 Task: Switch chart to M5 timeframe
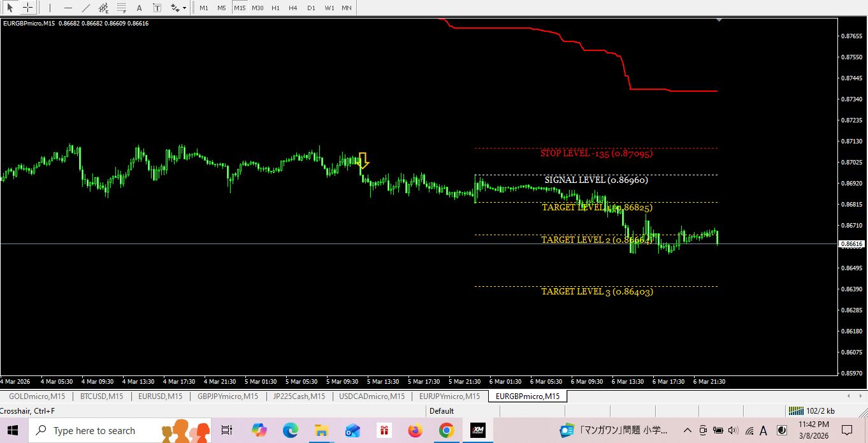tap(221, 8)
